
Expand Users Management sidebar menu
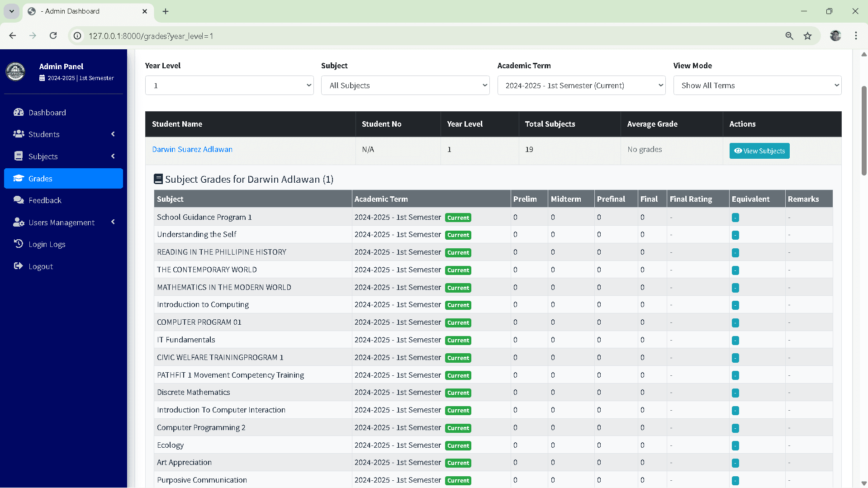[x=63, y=223]
